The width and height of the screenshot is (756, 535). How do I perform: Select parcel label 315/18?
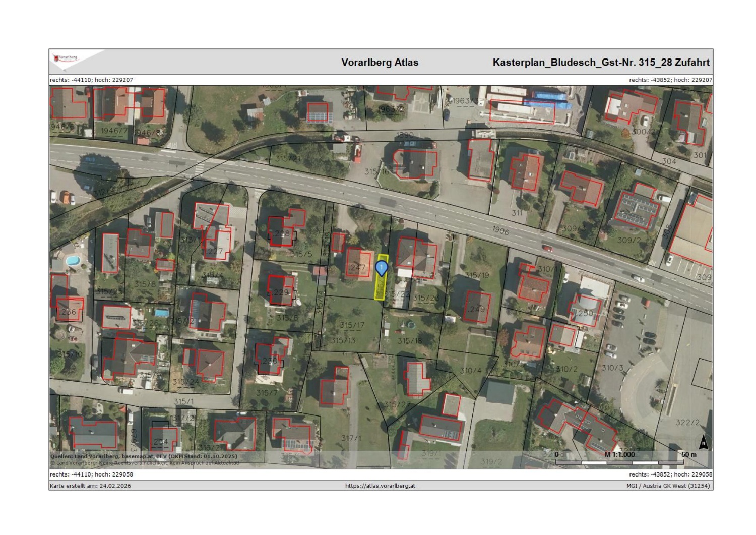coord(409,341)
